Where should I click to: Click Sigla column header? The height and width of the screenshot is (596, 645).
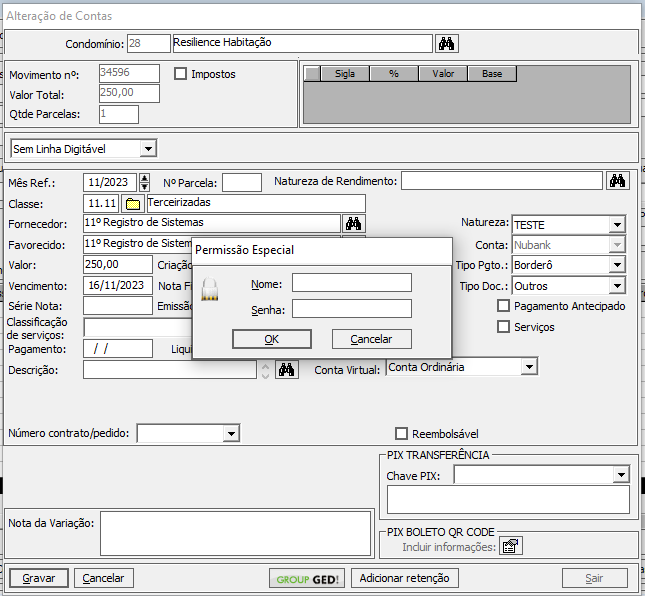[x=345, y=74]
